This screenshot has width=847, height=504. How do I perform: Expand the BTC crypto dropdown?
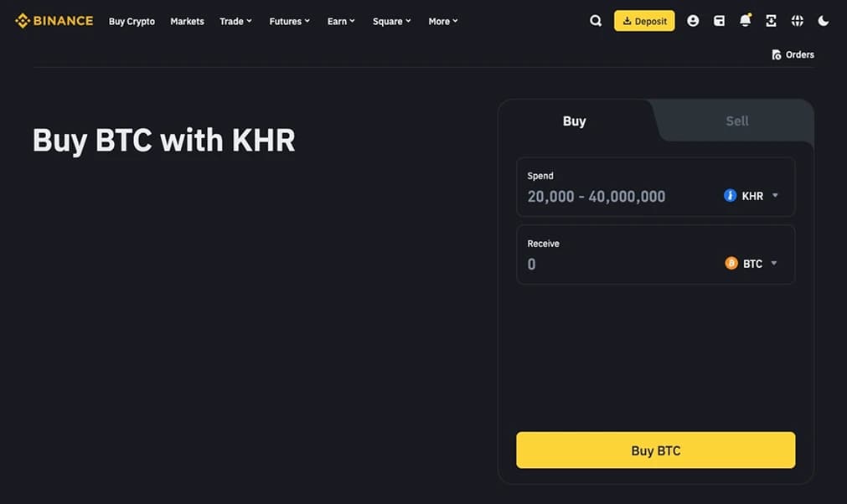tap(773, 263)
